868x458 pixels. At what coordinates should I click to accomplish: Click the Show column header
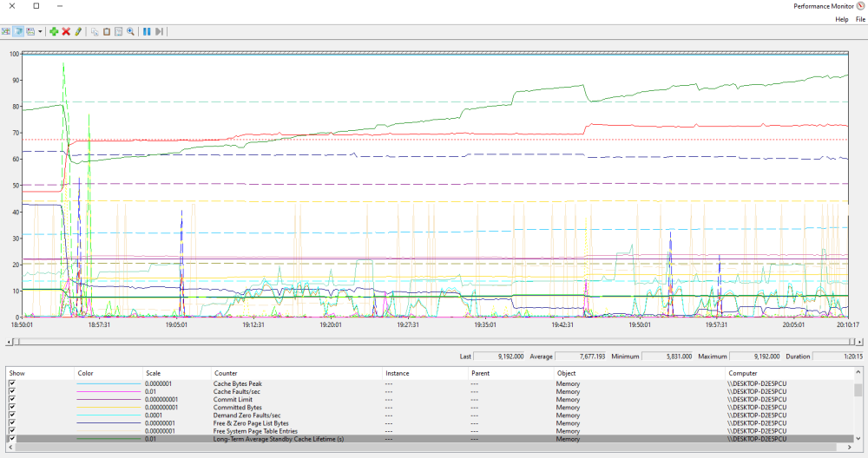40,373
